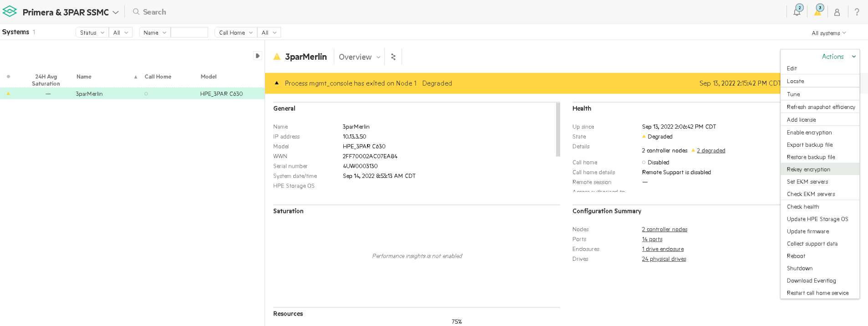868x326 pixels.
Task: Click the serial number 4UW0003130
Action: point(360,166)
